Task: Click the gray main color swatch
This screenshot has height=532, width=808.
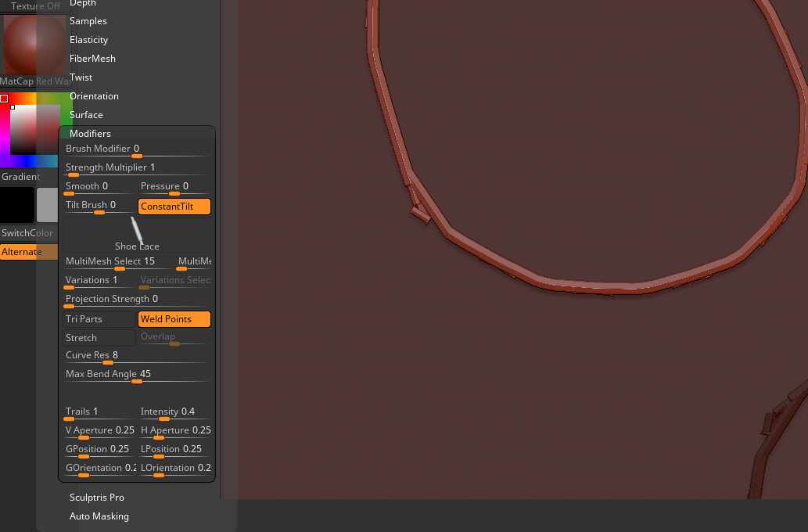Action: pos(48,205)
